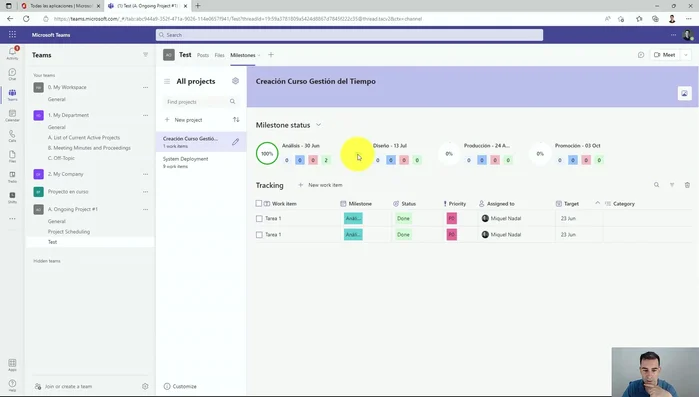Click the Meet button
Viewport: 699px width, 397px height.
tap(665, 55)
